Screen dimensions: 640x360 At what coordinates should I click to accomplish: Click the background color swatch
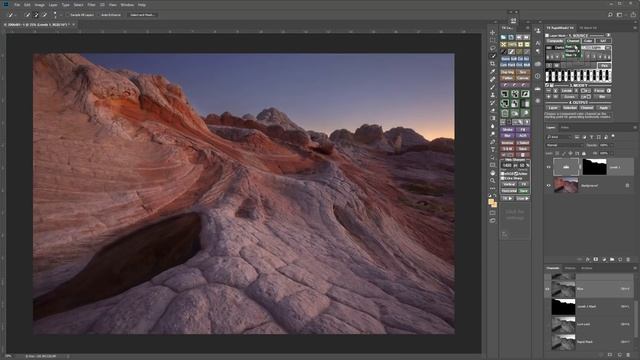[x=494, y=204]
